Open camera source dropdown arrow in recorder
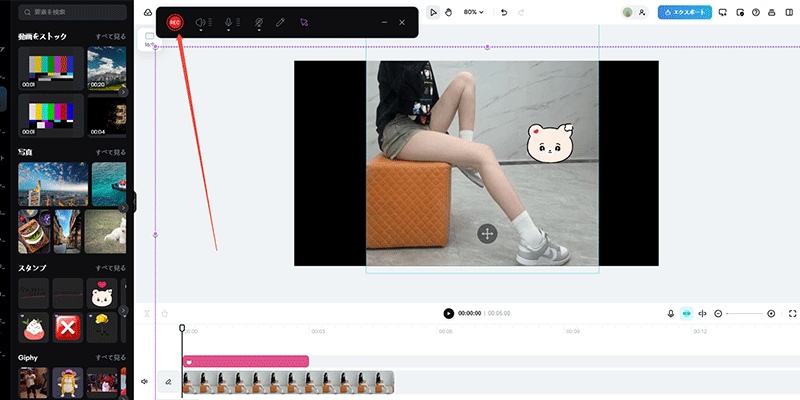Screen dimensions: 800x400 (x=259, y=30)
